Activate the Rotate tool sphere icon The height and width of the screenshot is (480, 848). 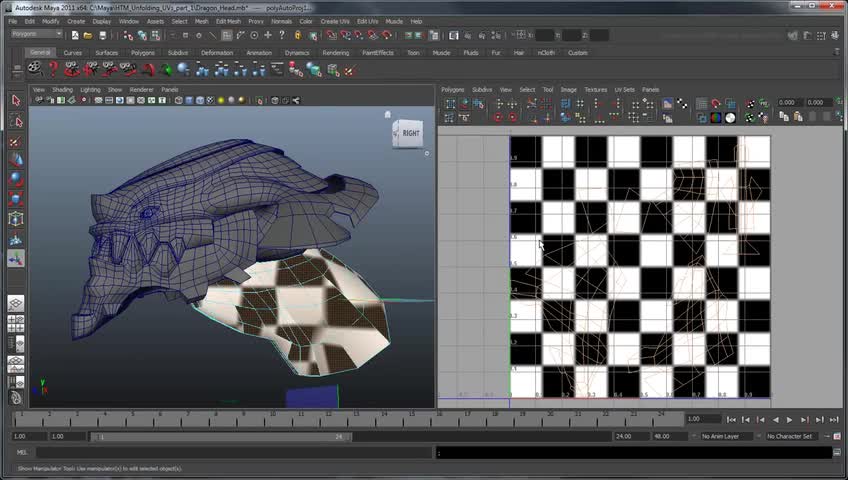[16, 179]
